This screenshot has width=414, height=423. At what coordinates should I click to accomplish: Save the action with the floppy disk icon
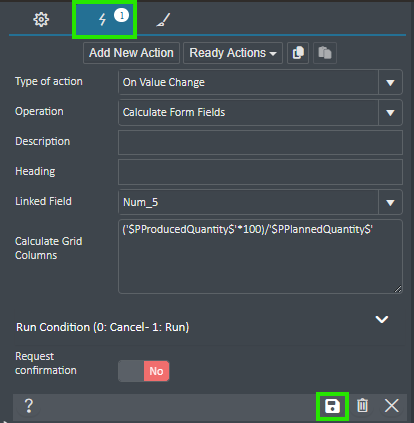coord(332,406)
